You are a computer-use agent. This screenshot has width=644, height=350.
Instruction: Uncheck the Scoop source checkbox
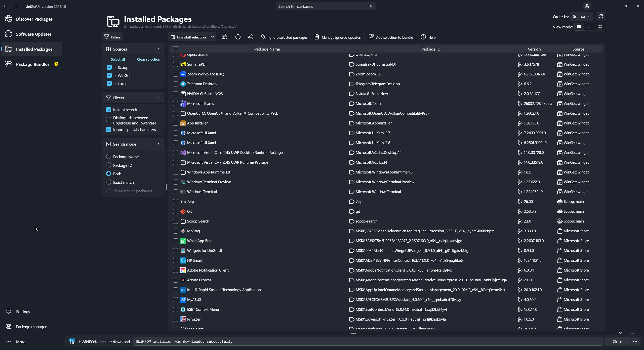click(x=109, y=67)
